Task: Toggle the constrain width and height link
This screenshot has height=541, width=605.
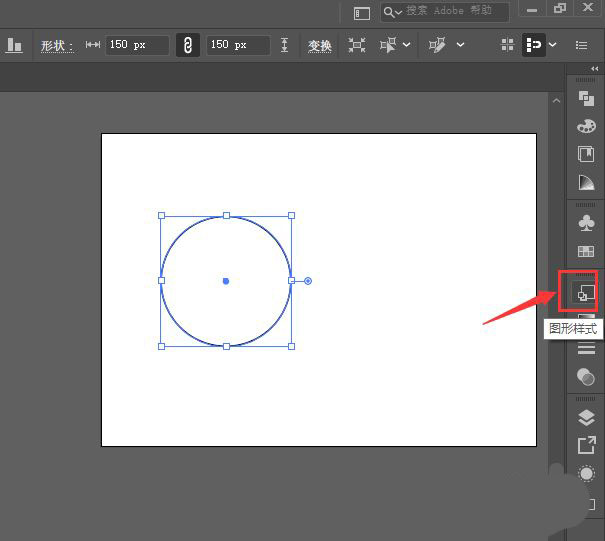Action: [x=188, y=45]
